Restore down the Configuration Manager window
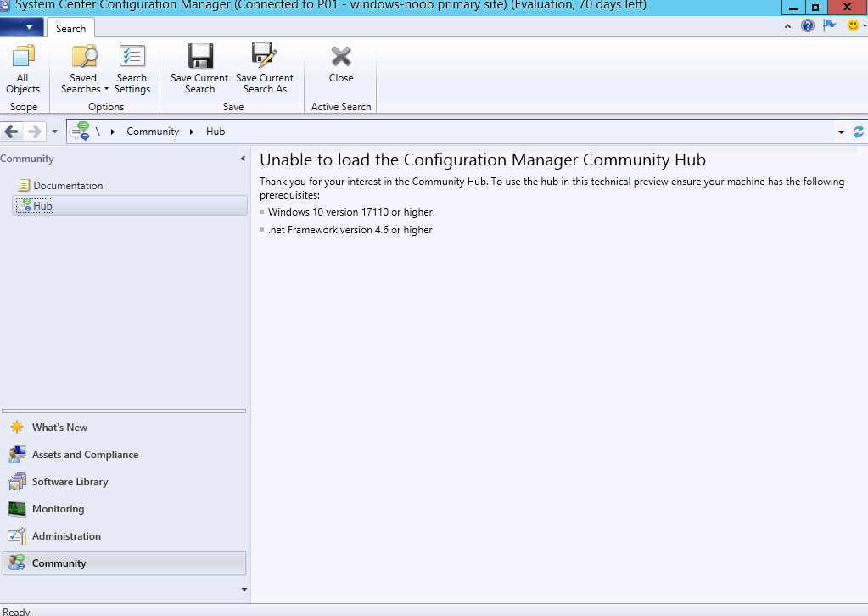The image size is (868, 616). (x=816, y=7)
